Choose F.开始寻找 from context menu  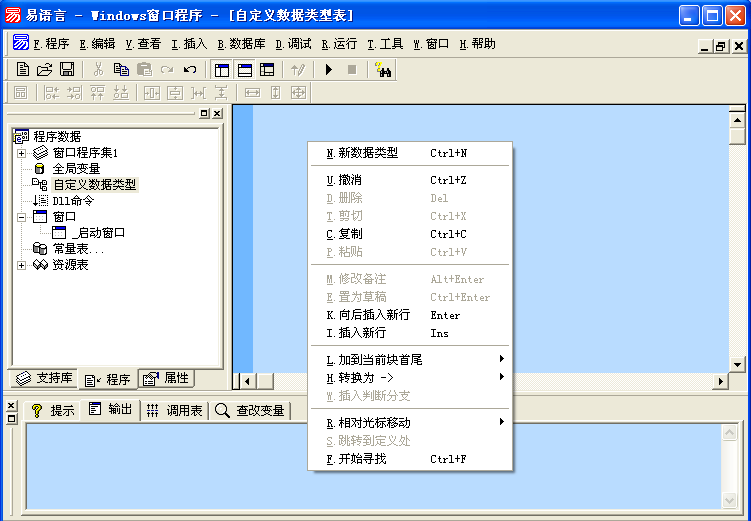[411, 459]
